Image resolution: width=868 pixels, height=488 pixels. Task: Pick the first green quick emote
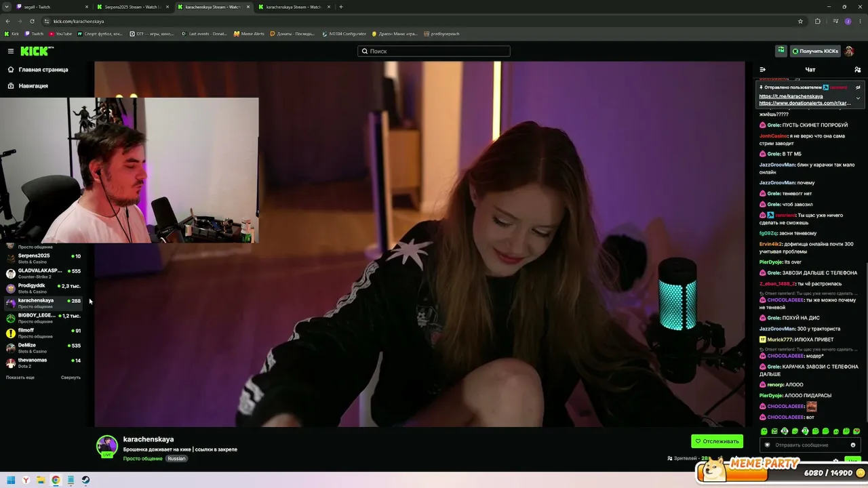tap(764, 431)
